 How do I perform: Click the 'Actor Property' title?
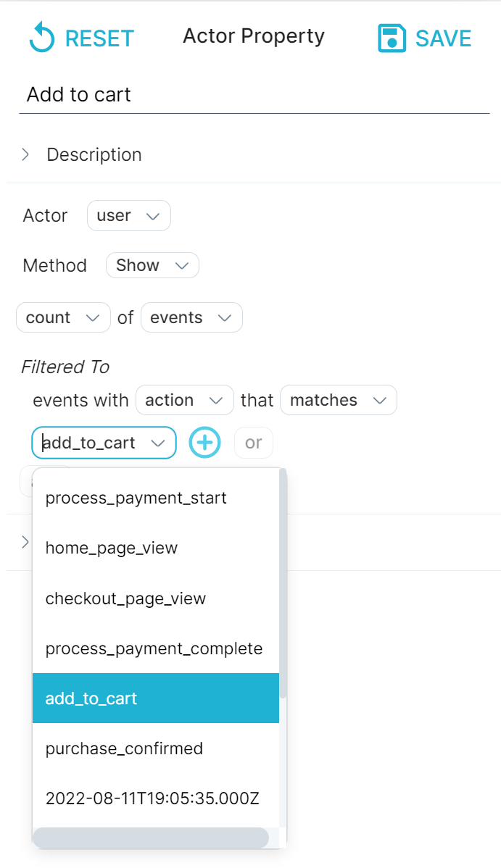[254, 36]
